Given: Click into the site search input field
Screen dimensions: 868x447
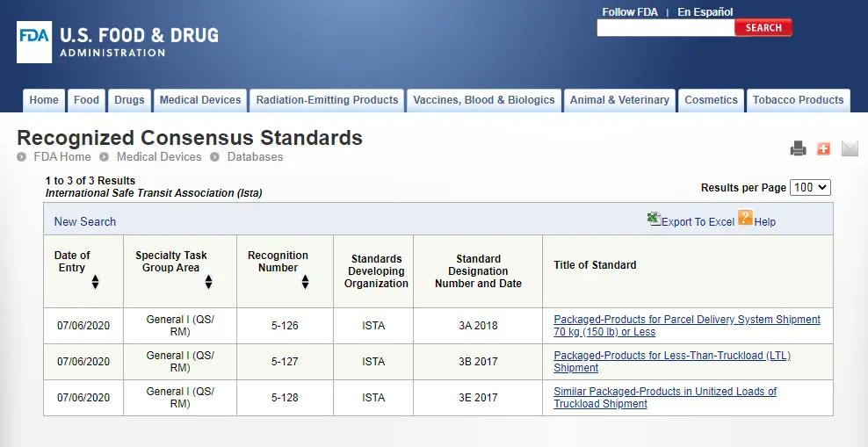Looking at the screenshot, I should (x=665, y=27).
